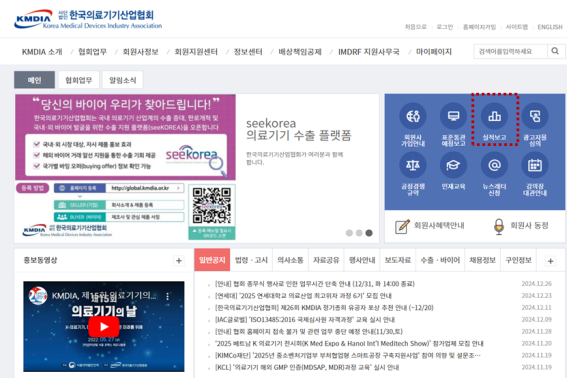567x378 pixels.
Task: Switch to the 보도자료 tab
Action: click(x=398, y=260)
